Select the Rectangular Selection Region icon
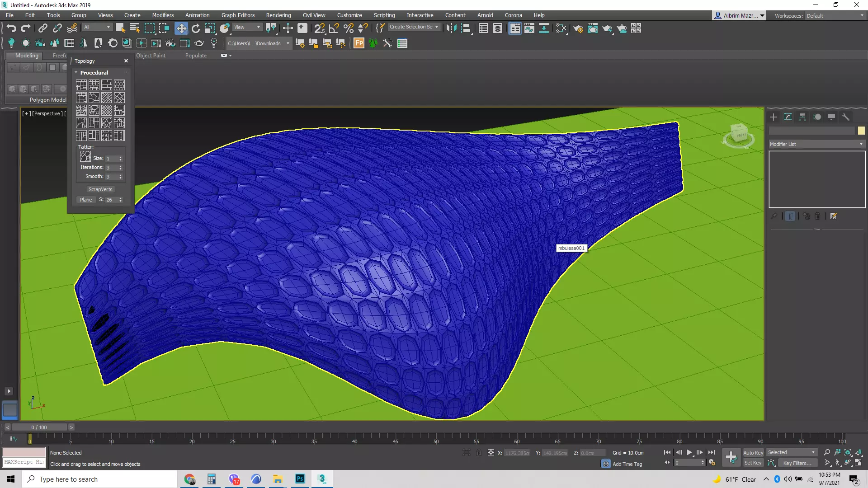Screen dimensions: 868x488 (x=149, y=28)
